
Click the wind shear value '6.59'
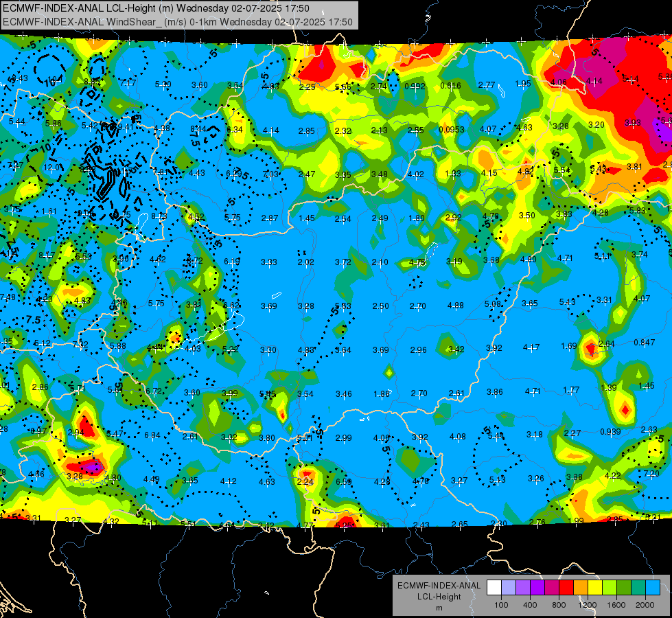coord(344,481)
